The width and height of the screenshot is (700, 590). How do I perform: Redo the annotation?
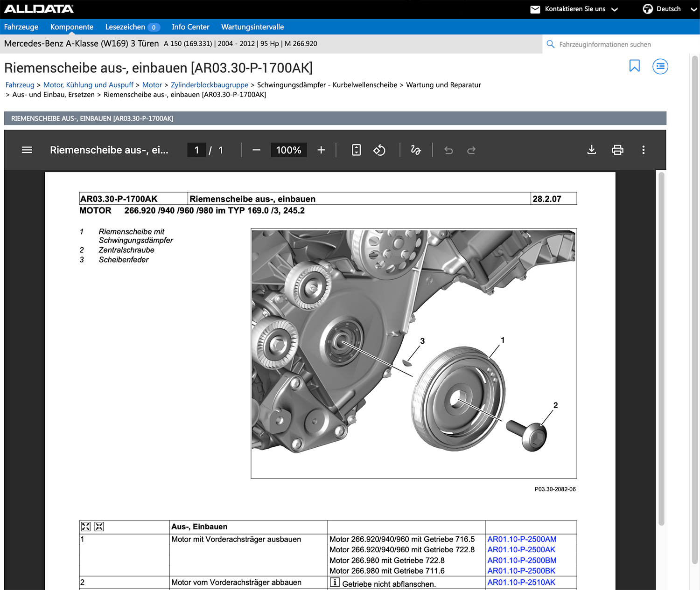point(471,150)
